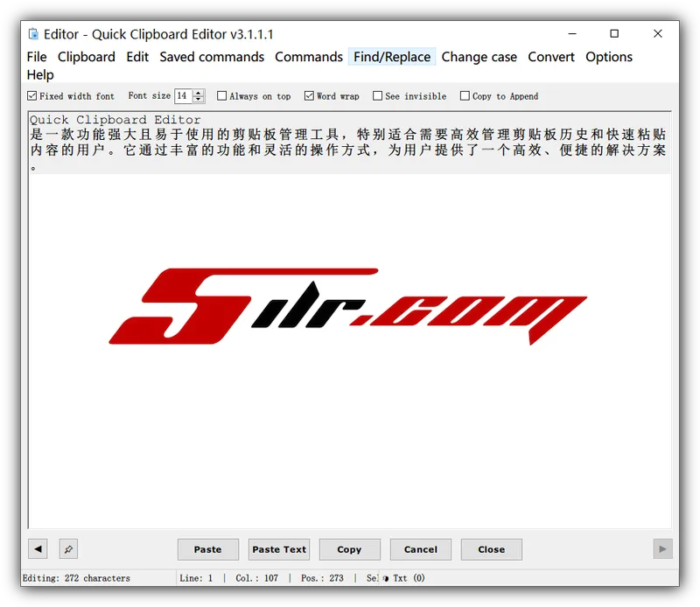Minimize the editor window

[572, 33]
